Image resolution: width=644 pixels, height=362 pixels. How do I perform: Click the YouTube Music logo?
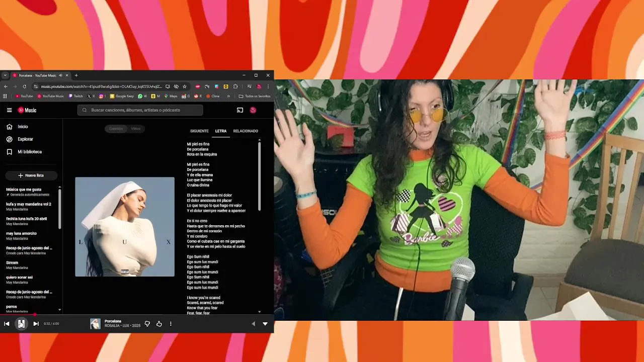tap(27, 110)
